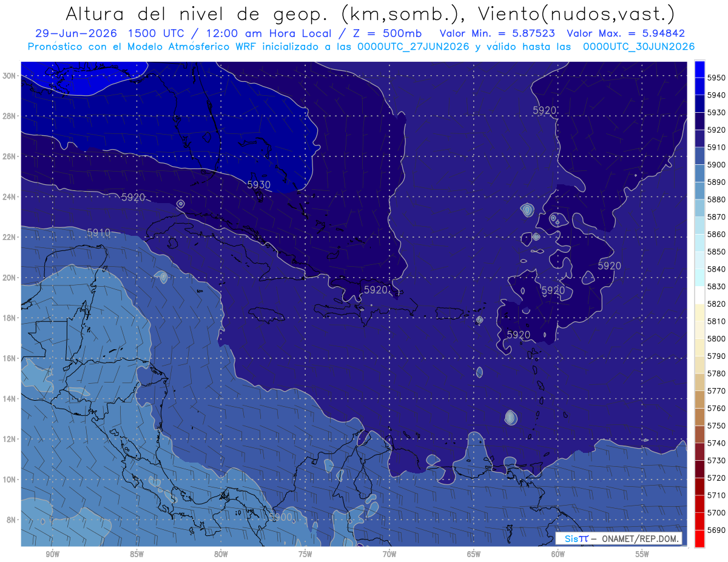Viewport: 728px width, 562px height.
Task: Select the 5760 legend value
Action: point(716,408)
